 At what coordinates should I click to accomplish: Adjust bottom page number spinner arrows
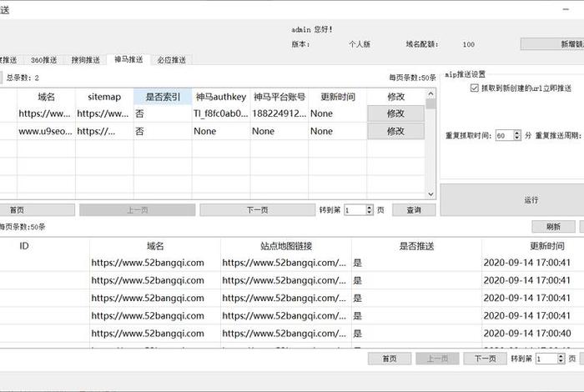tap(561, 359)
